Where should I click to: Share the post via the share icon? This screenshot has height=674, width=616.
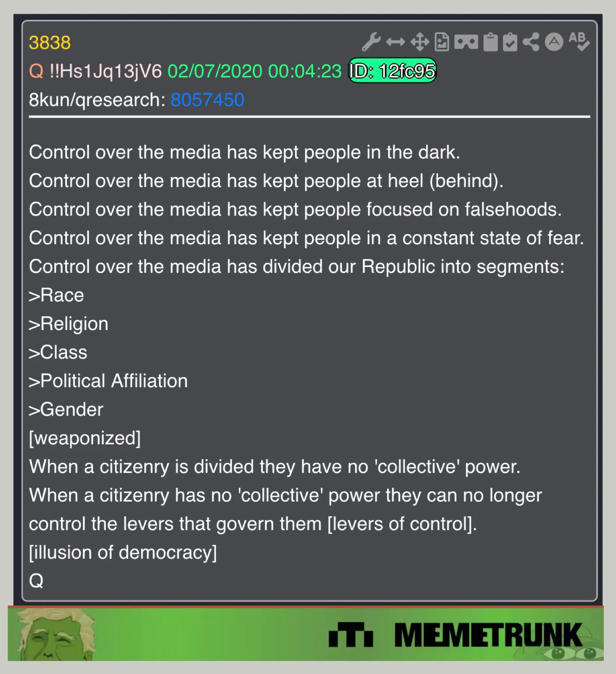coord(531,42)
